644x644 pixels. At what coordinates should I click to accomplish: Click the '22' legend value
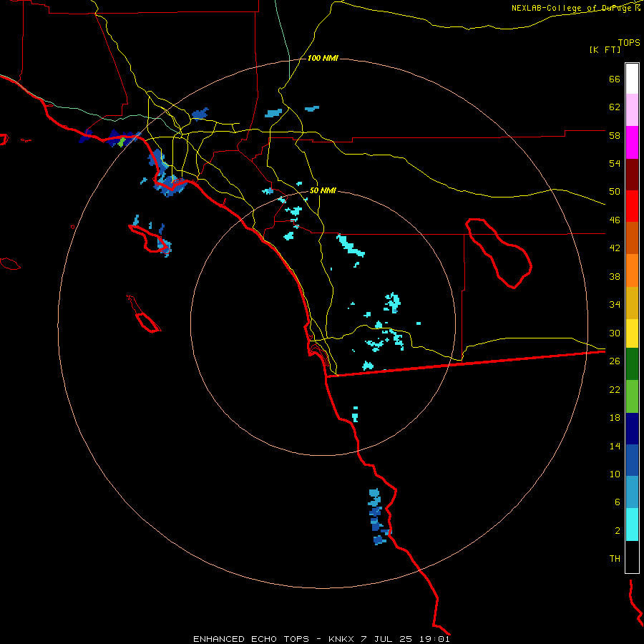point(615,389)
